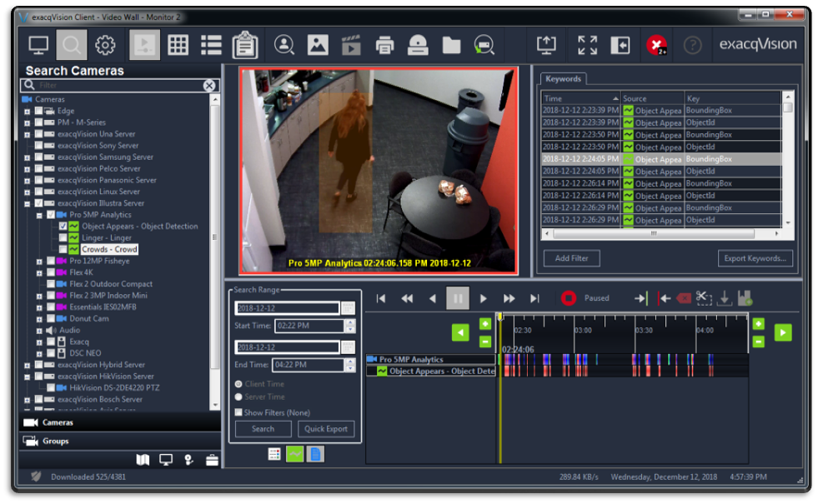Click the Add Filter button

[572, 258]
